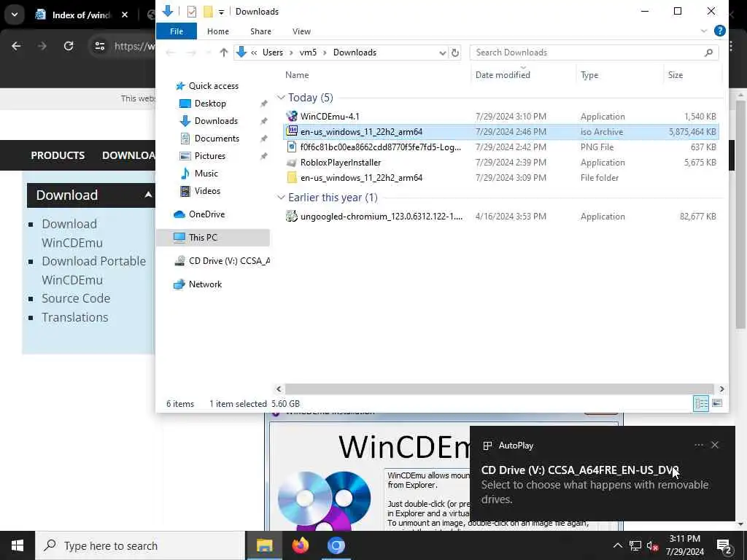Click Quick access in sidebar
Viewport: 747px width, 560px height.
pyautogui.click(x=213, y=86)
